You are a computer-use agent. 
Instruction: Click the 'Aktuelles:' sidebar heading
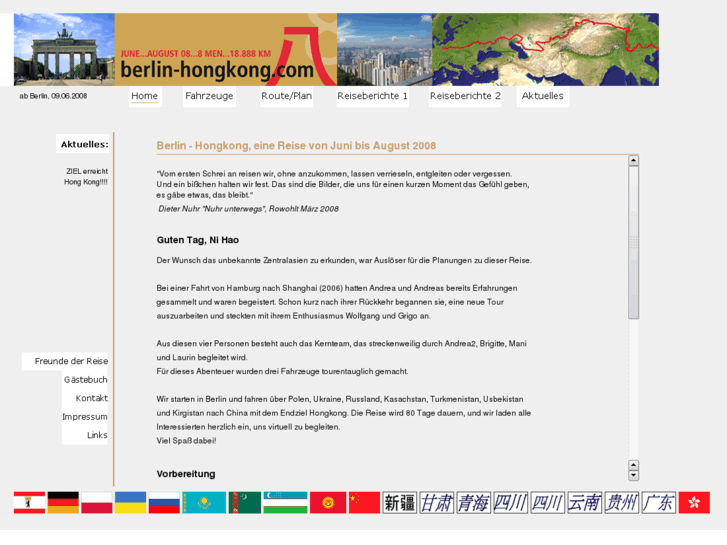point(84,144)
